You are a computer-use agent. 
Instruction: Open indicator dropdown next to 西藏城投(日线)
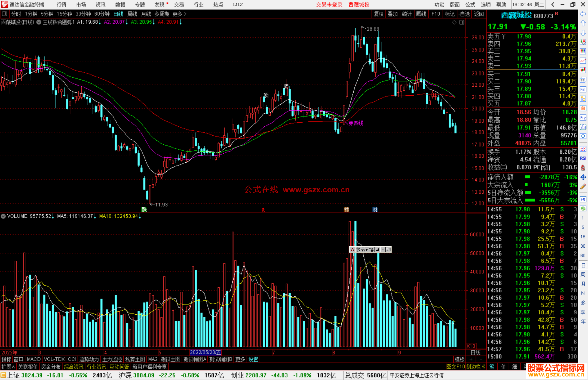pos(39,22)
